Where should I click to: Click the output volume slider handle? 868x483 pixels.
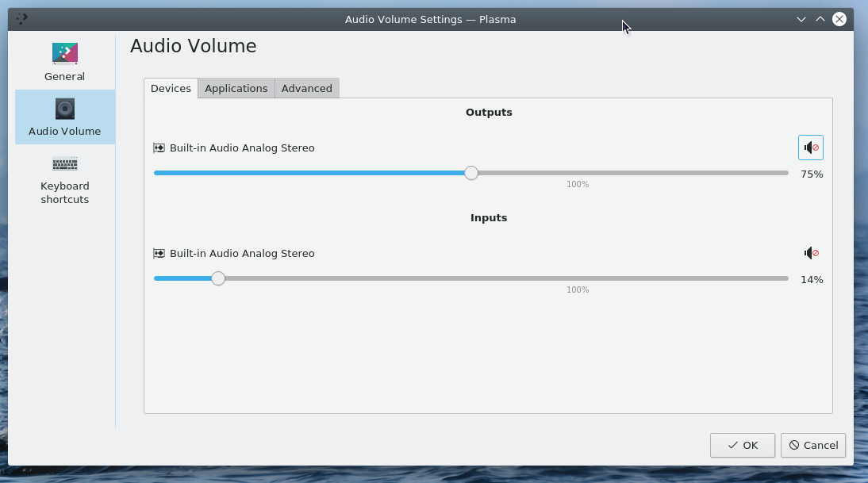click(x=471, y=173)
